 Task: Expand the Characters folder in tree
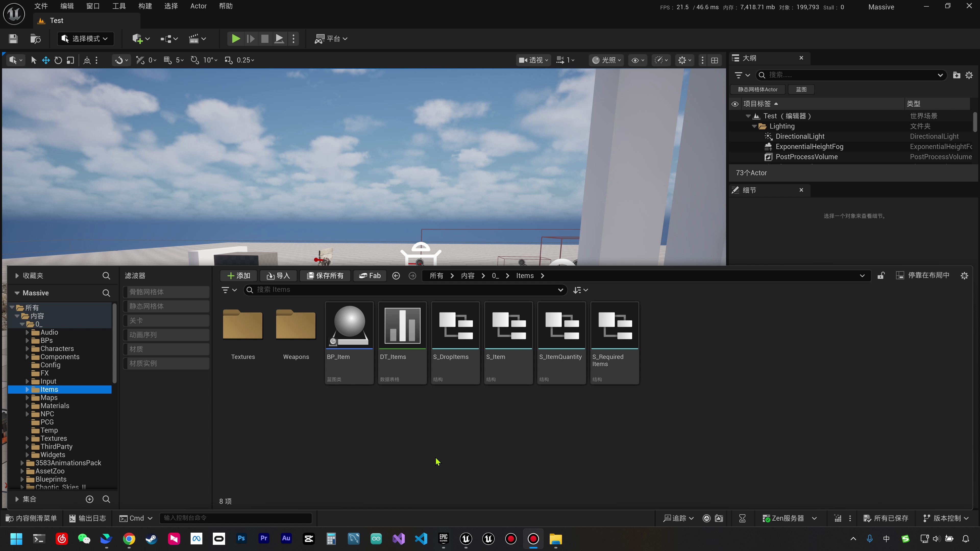(27, 349)
